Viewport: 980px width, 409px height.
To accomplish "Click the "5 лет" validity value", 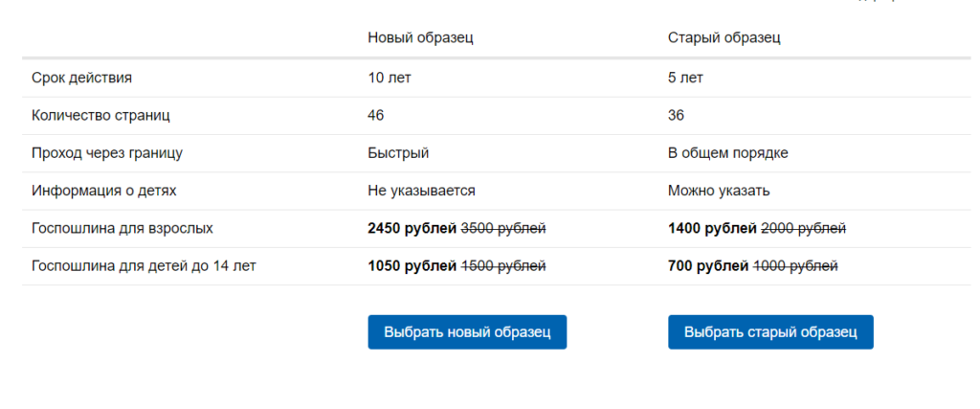I will 685,78.
